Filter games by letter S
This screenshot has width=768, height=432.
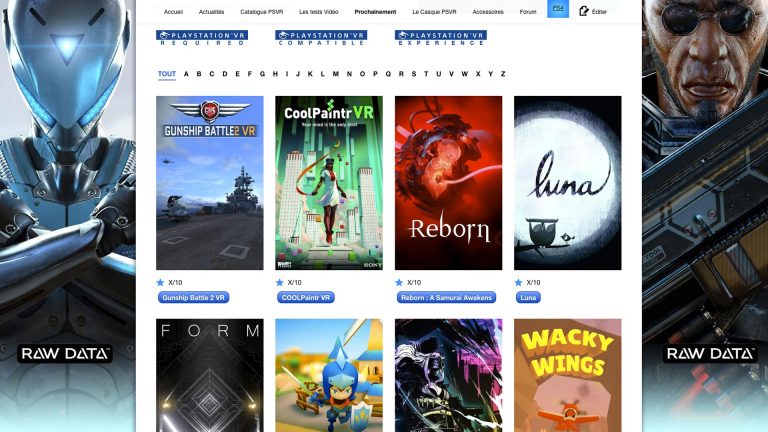click(x=414, y=74)
